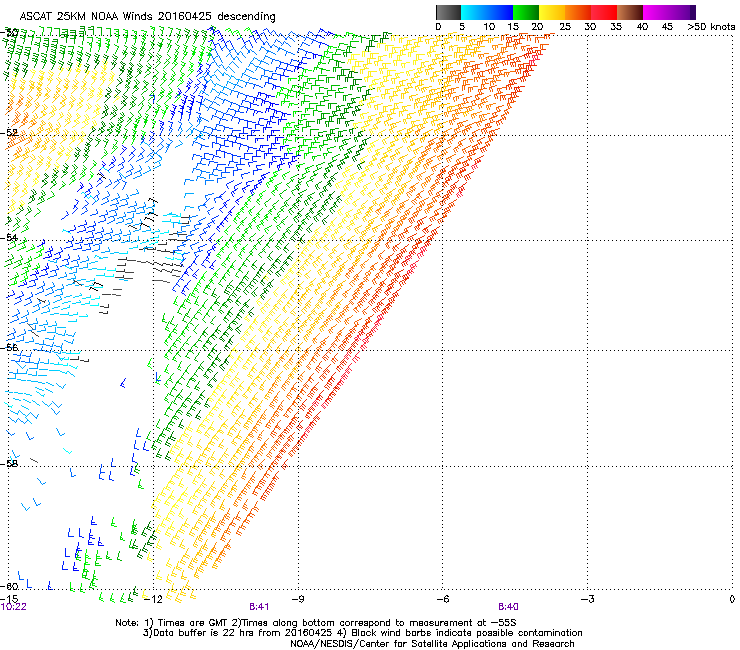740x650 pixels.
Task: Click the legend label '10'
Action: tap(489, 27)
